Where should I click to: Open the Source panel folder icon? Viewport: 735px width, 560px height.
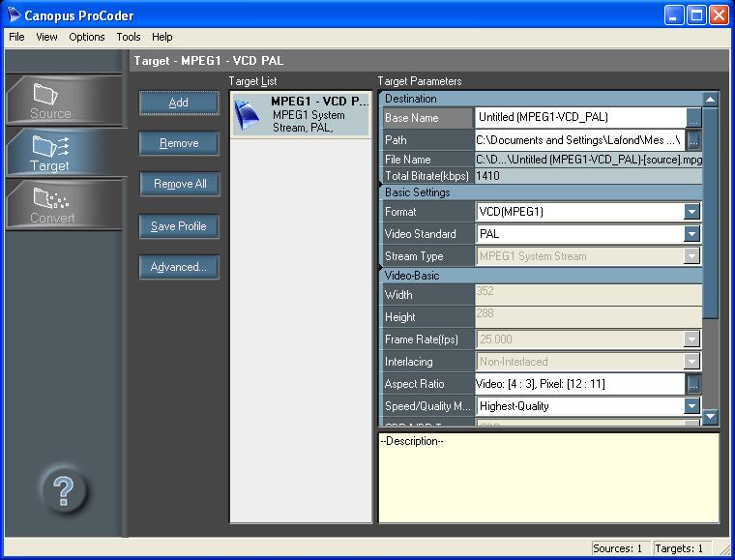pyautogui.click(x=45, y=94)
